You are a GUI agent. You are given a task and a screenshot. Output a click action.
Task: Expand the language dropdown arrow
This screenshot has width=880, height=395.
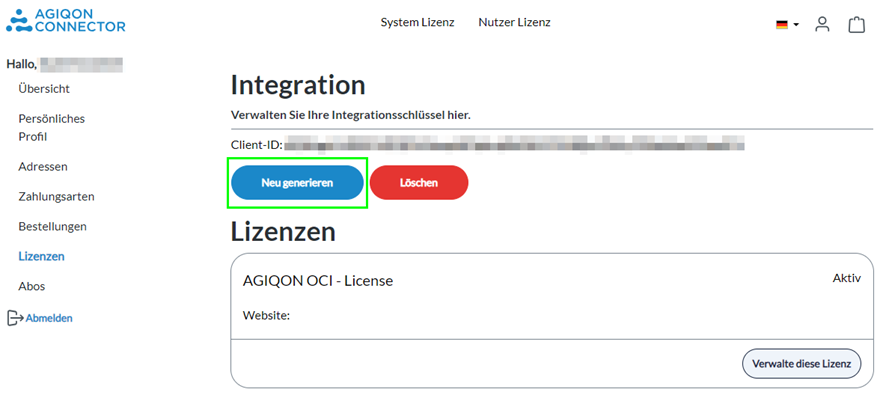796,25
